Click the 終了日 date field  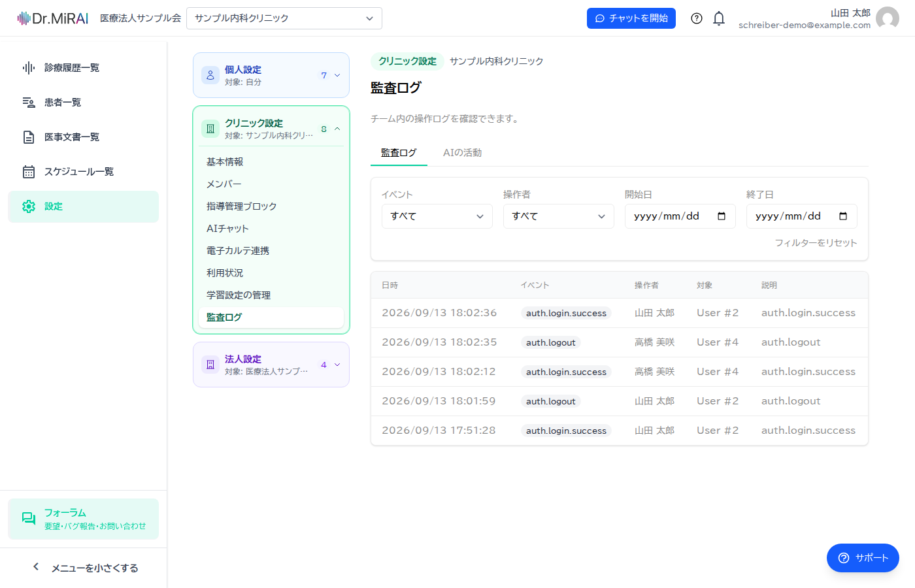point(802,216)
